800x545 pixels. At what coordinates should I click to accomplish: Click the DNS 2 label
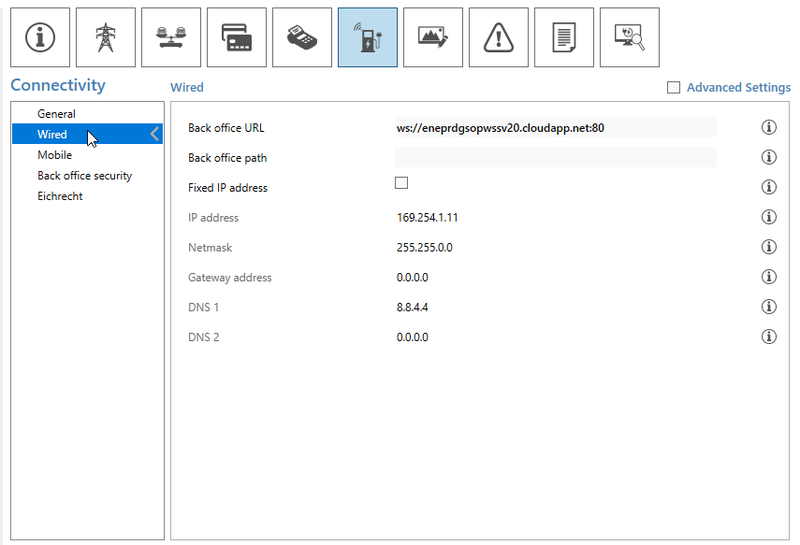tap(203, 337)
